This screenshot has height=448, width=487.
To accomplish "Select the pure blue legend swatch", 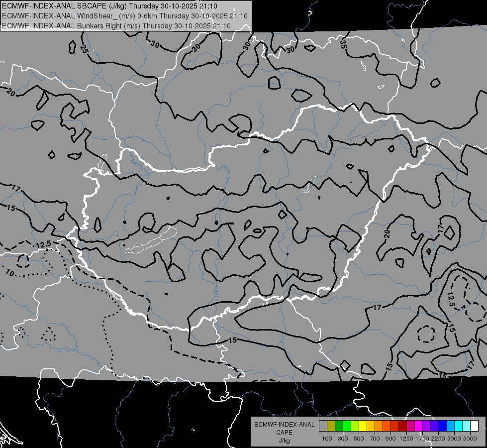I will 443,426.
